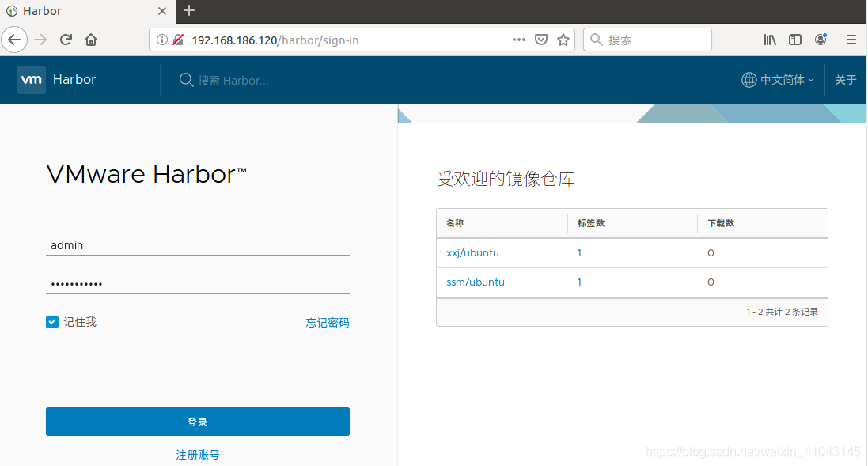Open the ssm/ubuntu repository link
Screen dimensions: 868x466
pos(476,282)
